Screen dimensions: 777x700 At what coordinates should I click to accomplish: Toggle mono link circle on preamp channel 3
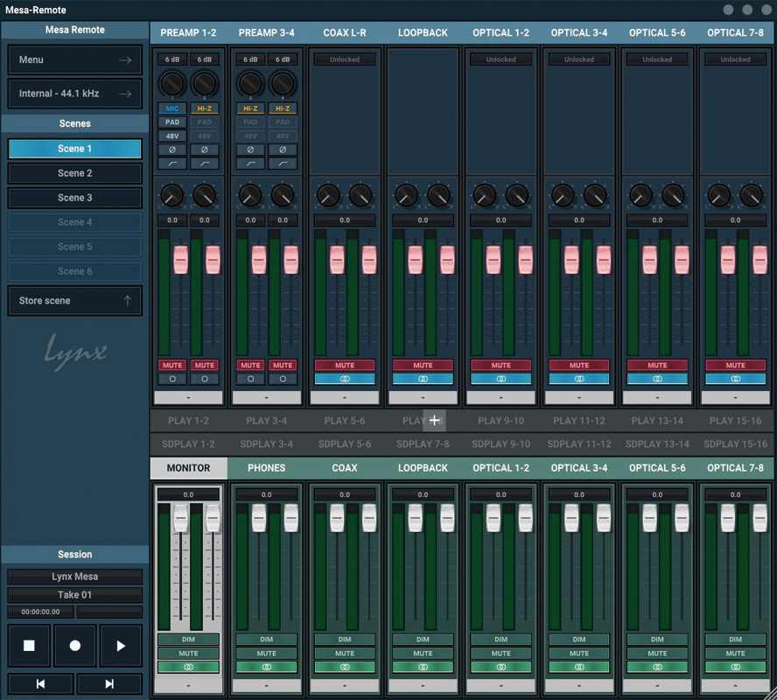[x=250, y=379]
